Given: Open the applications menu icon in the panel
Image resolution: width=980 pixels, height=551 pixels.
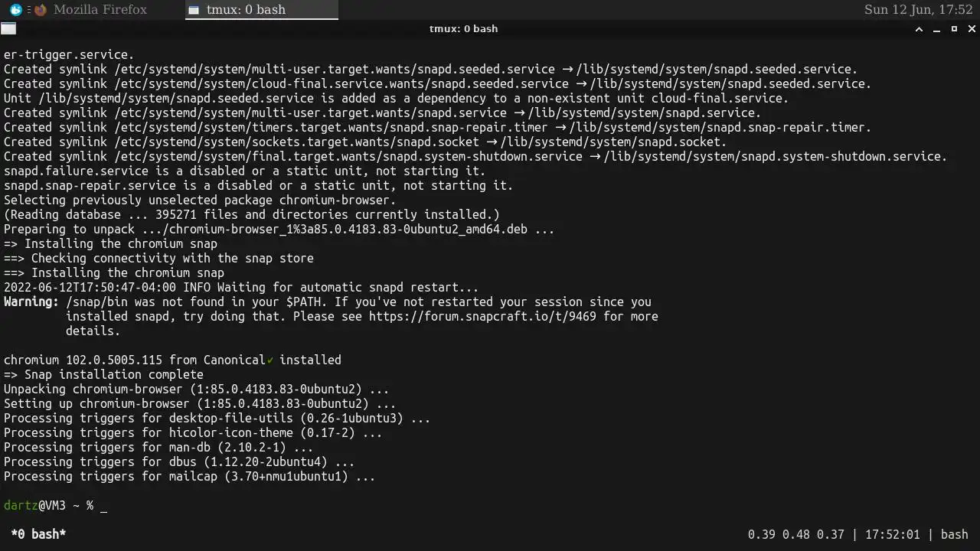Looking at the screenshot, I should [x=15, y=10].
